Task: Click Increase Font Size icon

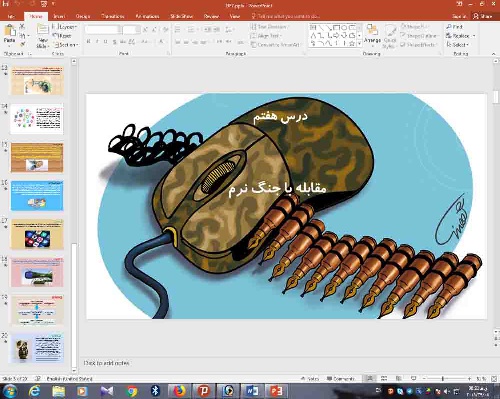Action: pos(146,30)
